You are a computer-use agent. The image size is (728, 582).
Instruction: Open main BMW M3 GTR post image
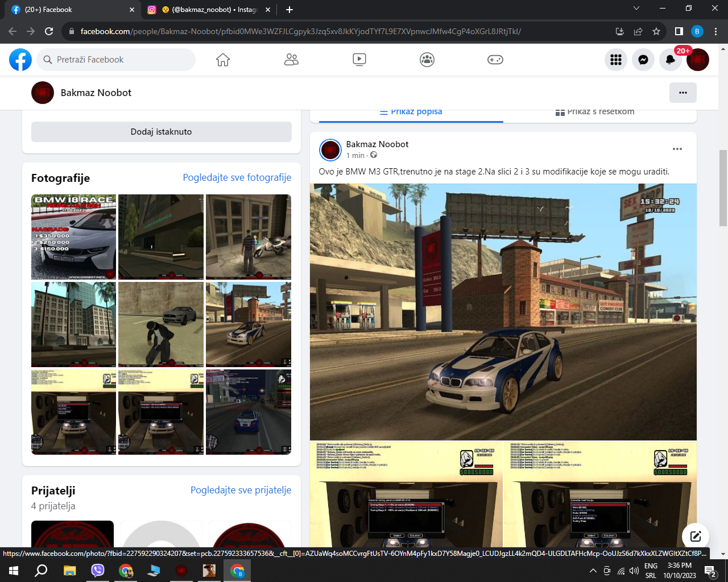(x=503, y=312)
